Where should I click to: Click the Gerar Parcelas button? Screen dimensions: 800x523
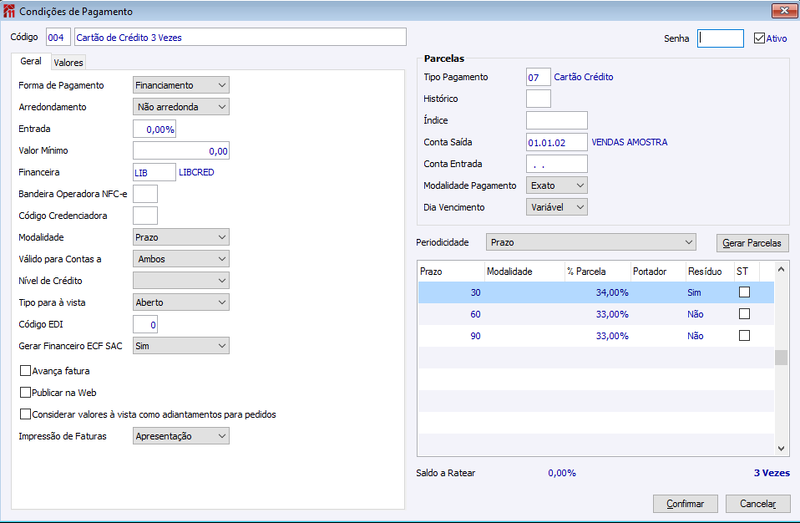pos(752,243)
